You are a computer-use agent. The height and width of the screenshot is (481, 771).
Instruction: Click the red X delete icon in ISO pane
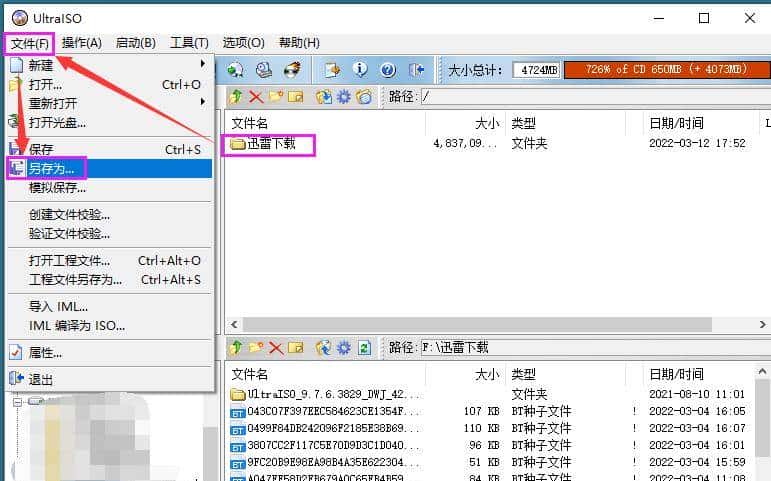point(256,97)
